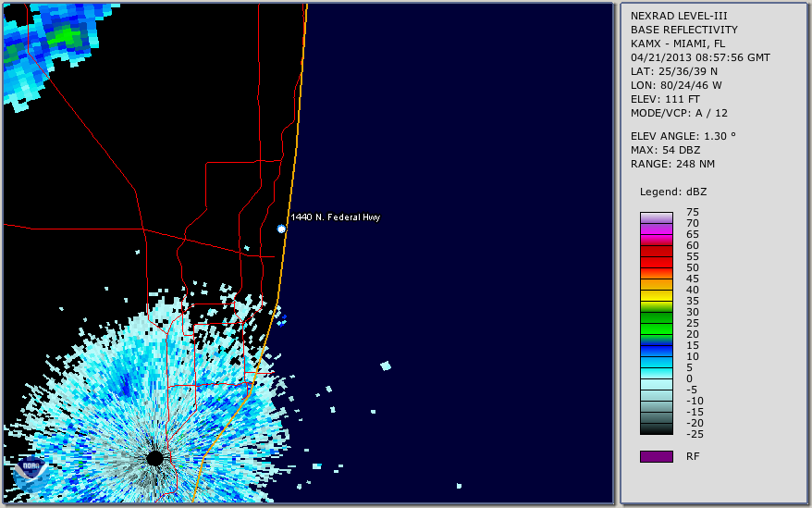Click the "MODE/VCP: A / 12" text
Image resolution: width=812 pixels, height=508 pixels.
point(679,113)
